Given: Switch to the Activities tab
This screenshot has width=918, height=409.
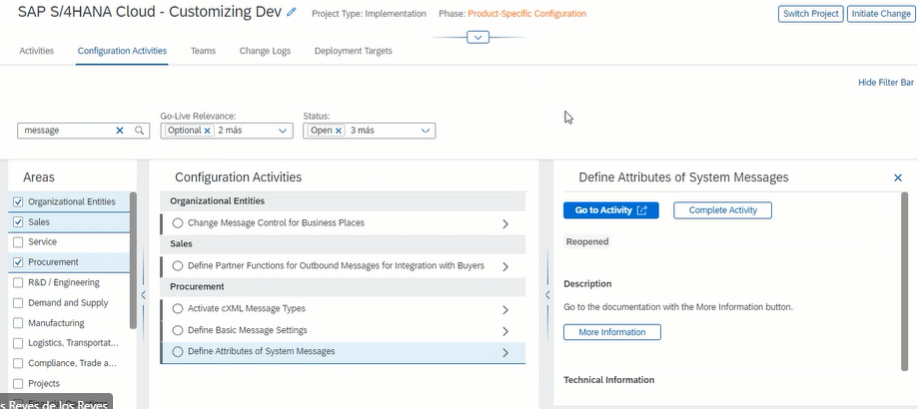Looking at the screenshot, I should 36,51.
